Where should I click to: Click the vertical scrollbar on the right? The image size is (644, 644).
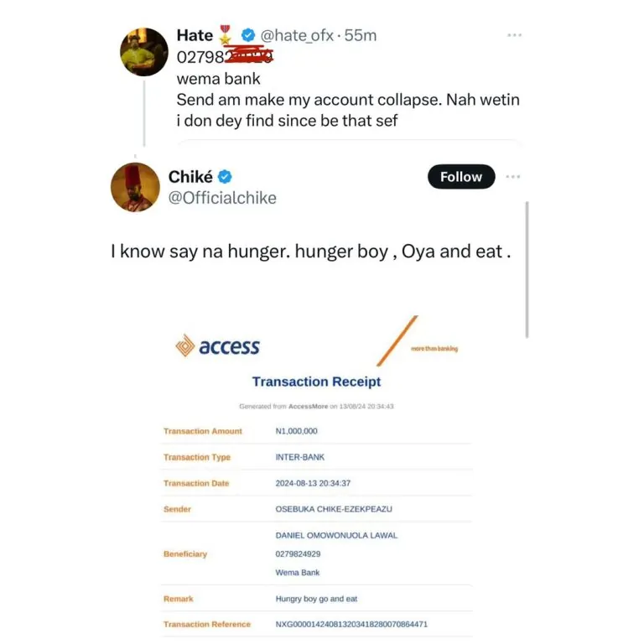click(527, 269)
